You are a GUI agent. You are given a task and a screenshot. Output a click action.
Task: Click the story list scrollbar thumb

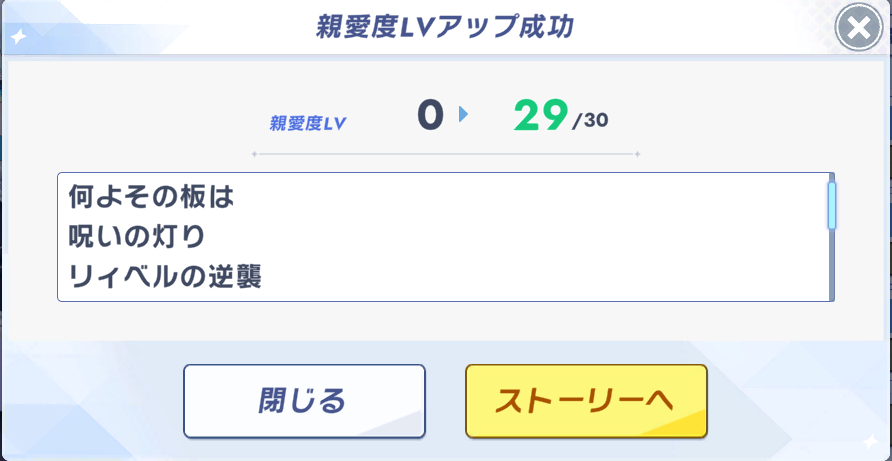(831, 205)
